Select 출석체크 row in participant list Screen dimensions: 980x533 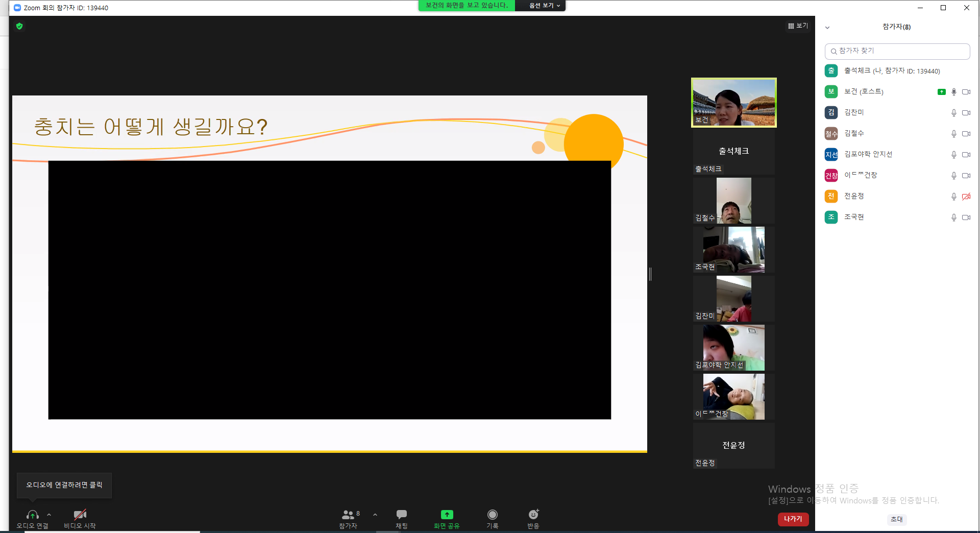coord(897,71)
